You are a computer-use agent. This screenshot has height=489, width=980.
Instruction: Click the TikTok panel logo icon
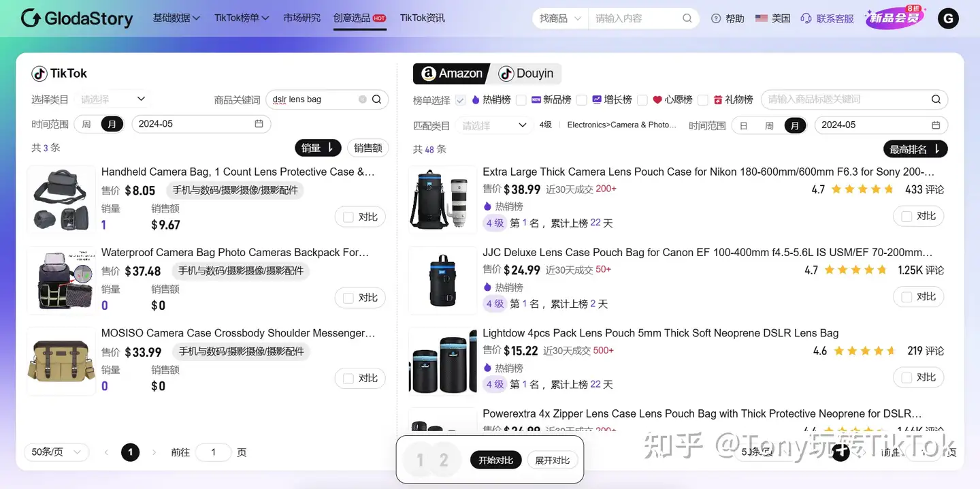tap(39, 74)
